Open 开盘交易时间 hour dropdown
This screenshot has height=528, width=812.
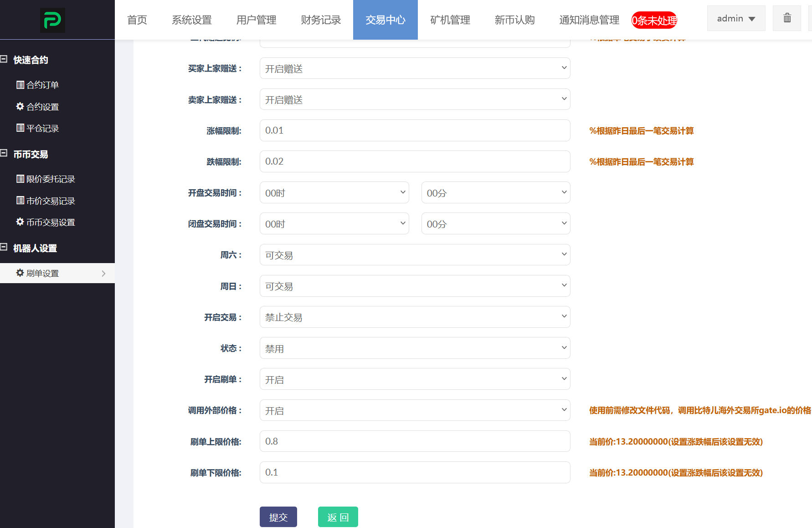pos(334,192)
